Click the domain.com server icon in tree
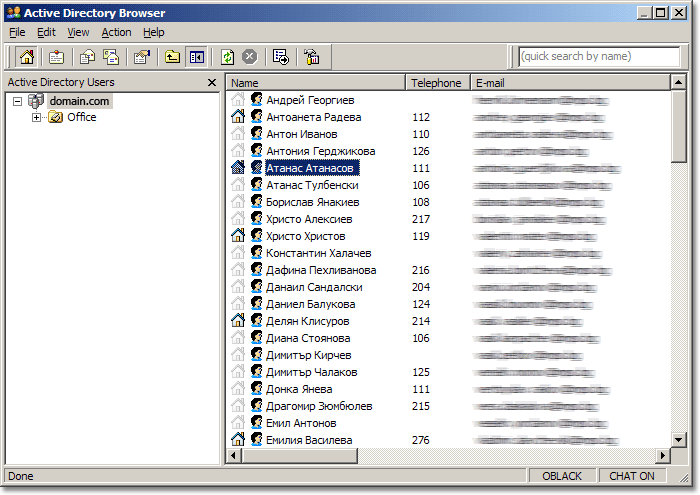The image size is (700, 495). 36,101
